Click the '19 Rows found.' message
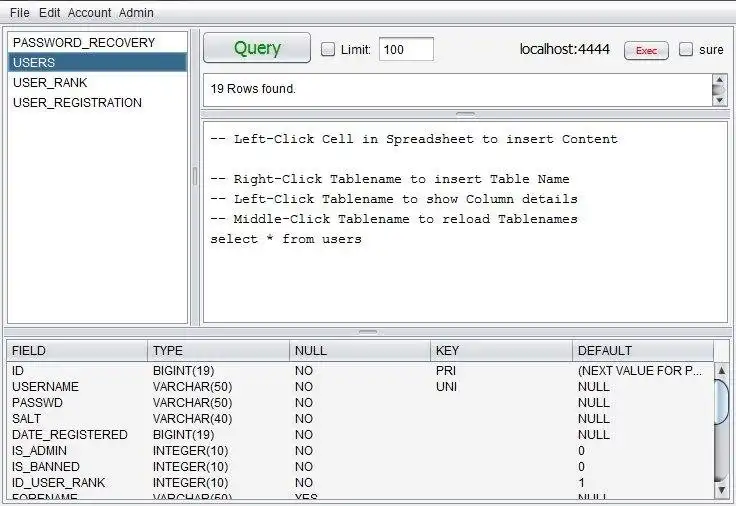Viewport: 736px width, 506px height. point(253,89)
